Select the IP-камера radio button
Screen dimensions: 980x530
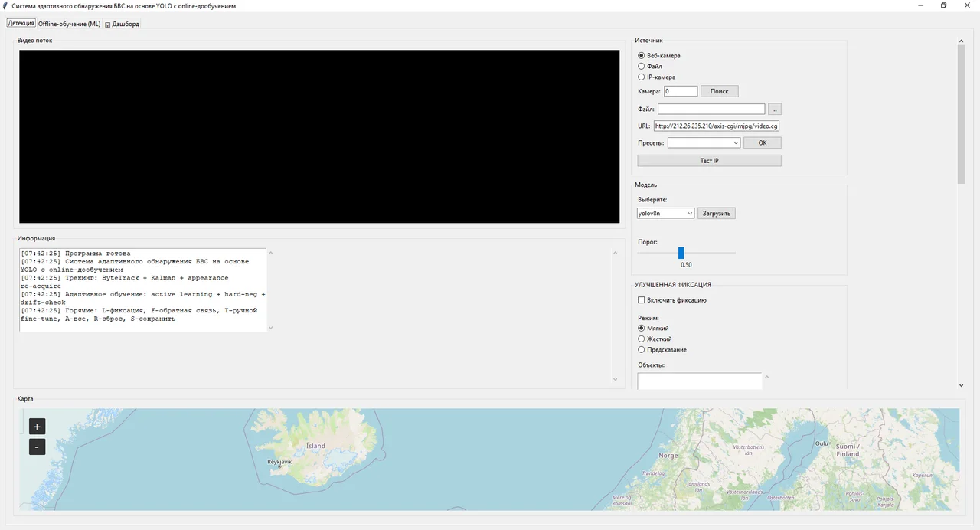click(642, 77)
